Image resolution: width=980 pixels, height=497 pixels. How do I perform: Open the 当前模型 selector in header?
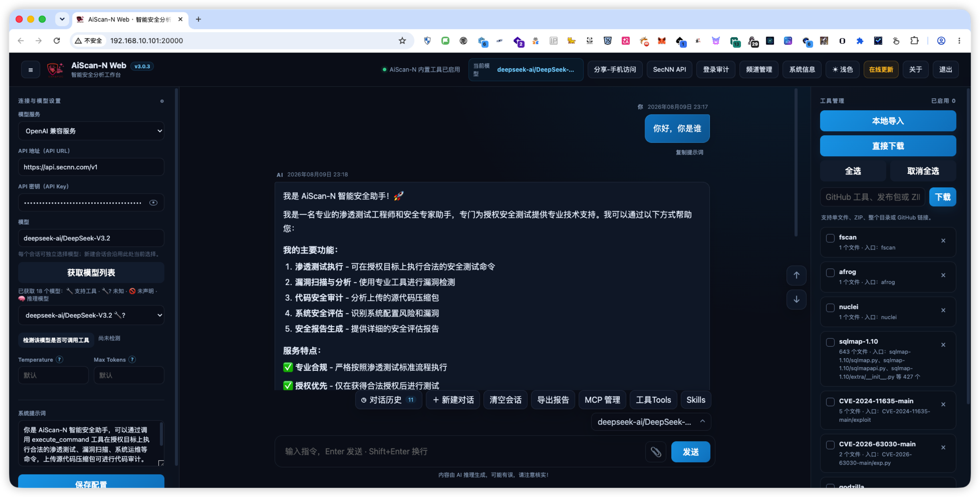(x=526, y=70)
